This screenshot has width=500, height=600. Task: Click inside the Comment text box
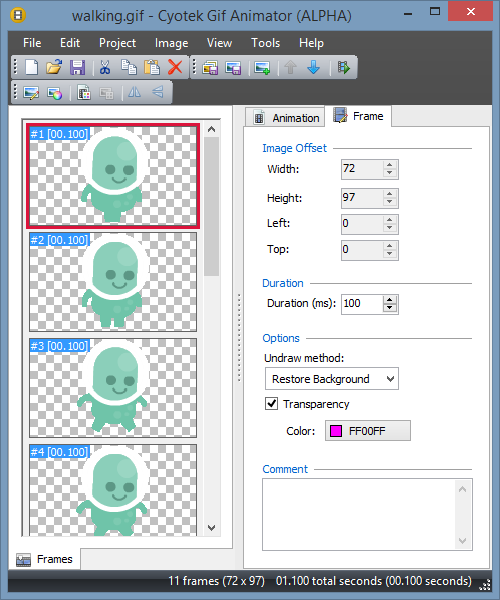(x=360, y=514)
